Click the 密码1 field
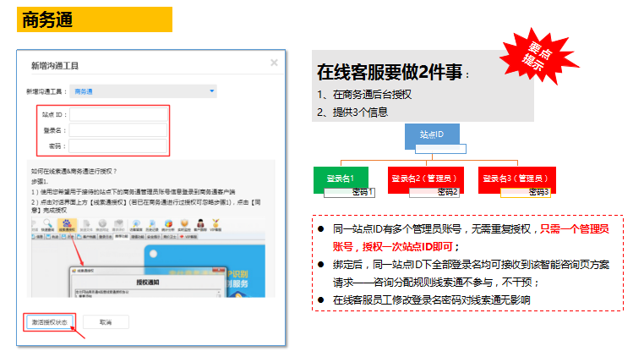Viewport: 644px width, 357px height. 350,192
